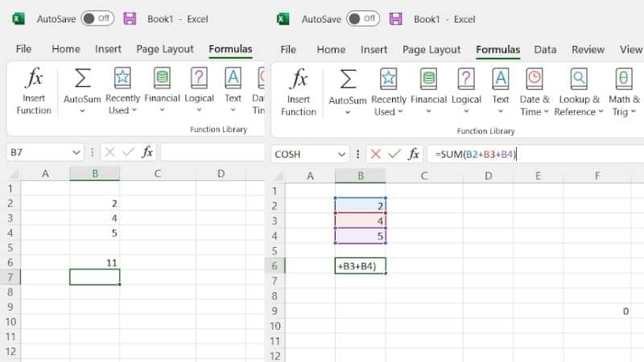Open Date & Time functions in right window
The image size is (644, 362).
point(535,79)
